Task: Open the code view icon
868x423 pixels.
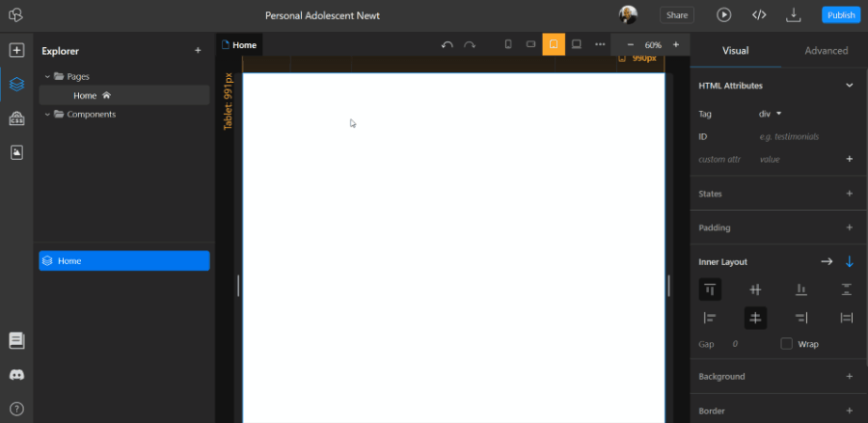Action: click(x=759, y=14)
